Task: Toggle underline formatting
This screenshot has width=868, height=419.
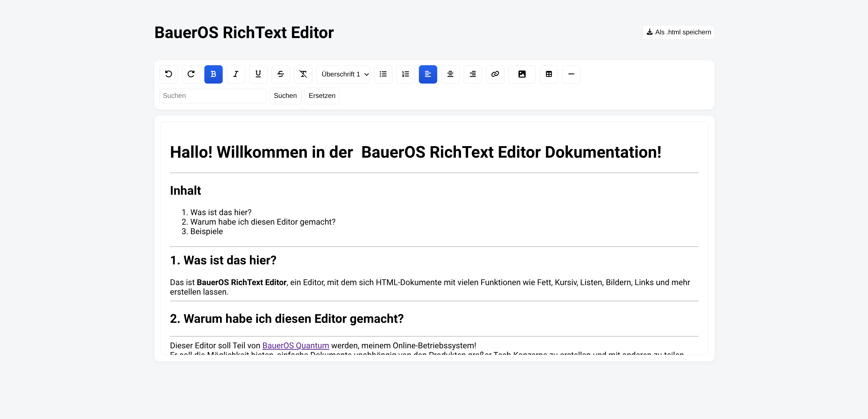Action: 258,74
